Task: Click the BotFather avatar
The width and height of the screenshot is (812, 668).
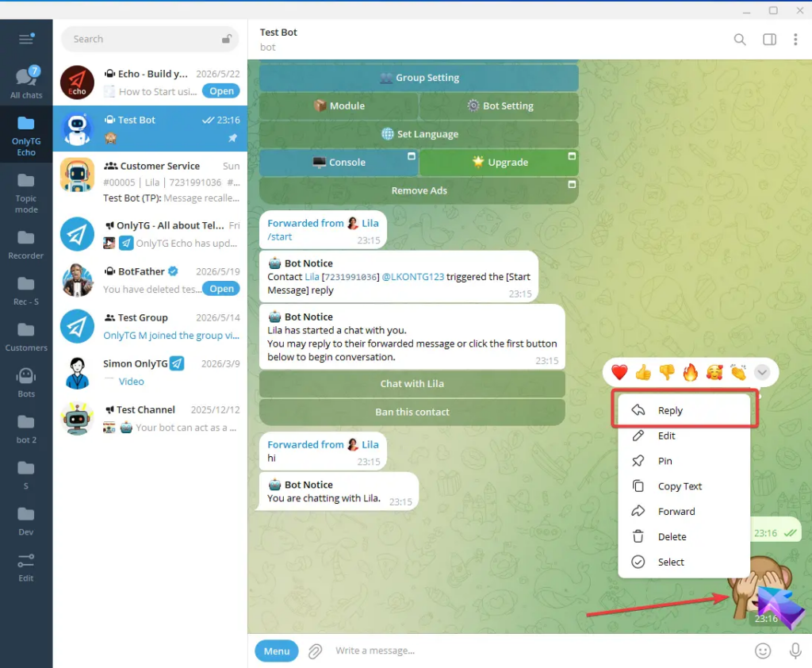Action: tap(77, 280)
